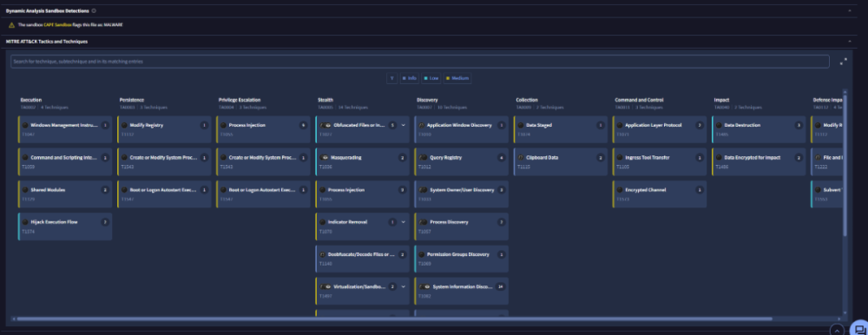This screenshot has height=335, width=868.
Task: Click the count badge on Data Destruction card
Action: pos(799,125)
